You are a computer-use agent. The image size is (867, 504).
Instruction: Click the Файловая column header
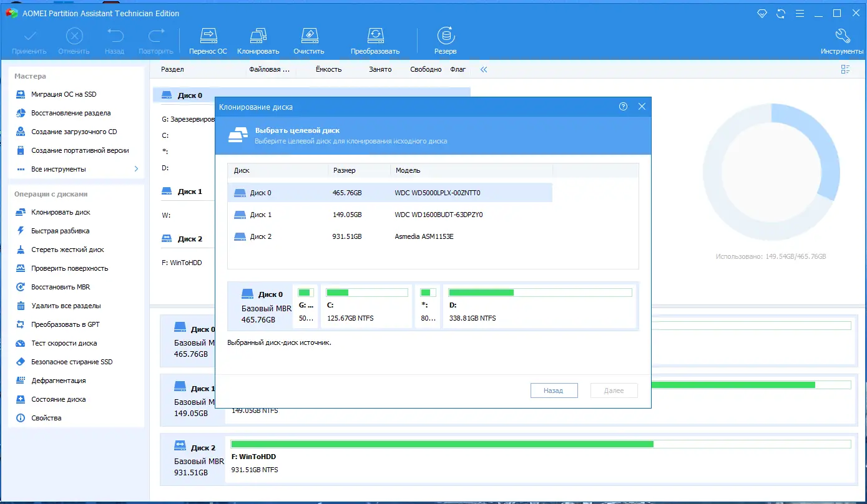coord(269,69)
